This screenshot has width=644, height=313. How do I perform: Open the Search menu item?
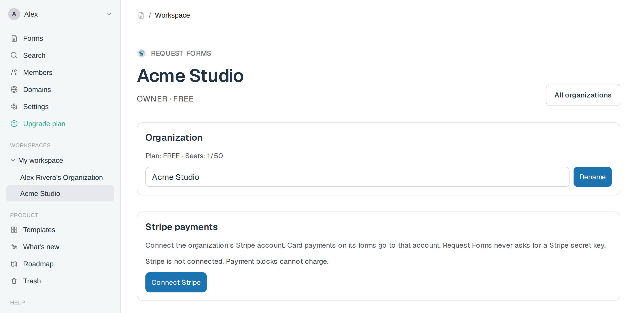click(60, 55)
